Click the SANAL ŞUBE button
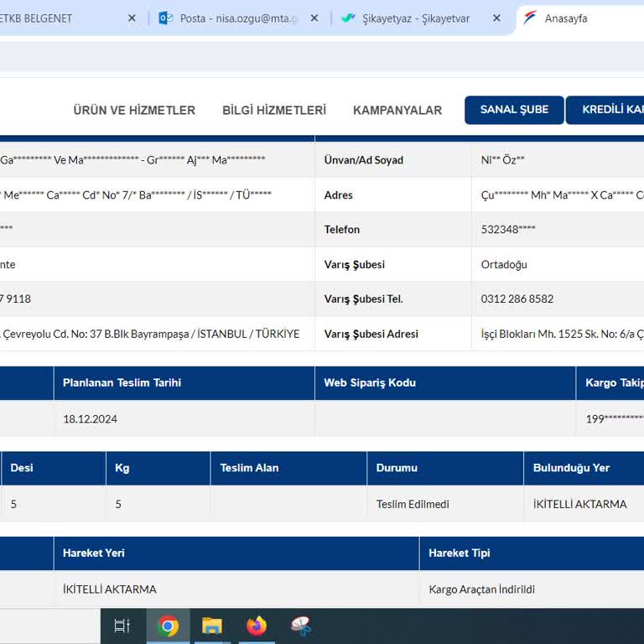The image size is (644, 644). click(514, 110)
